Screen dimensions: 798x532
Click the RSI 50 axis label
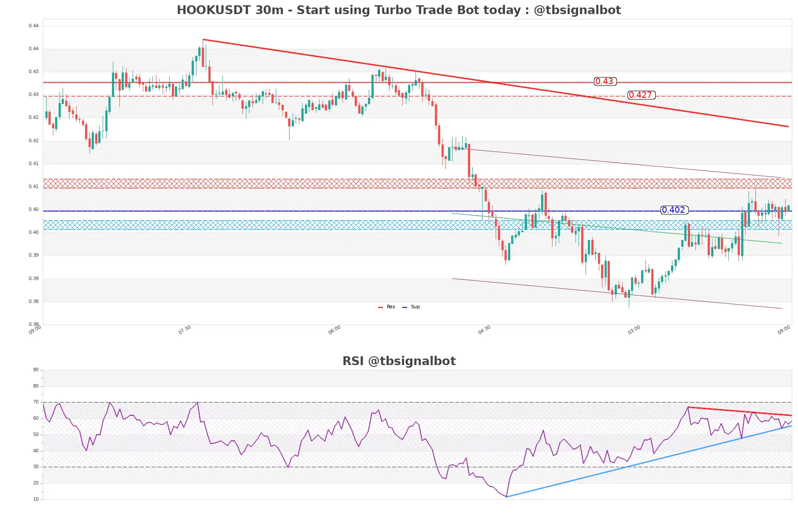tap(36, 435)
